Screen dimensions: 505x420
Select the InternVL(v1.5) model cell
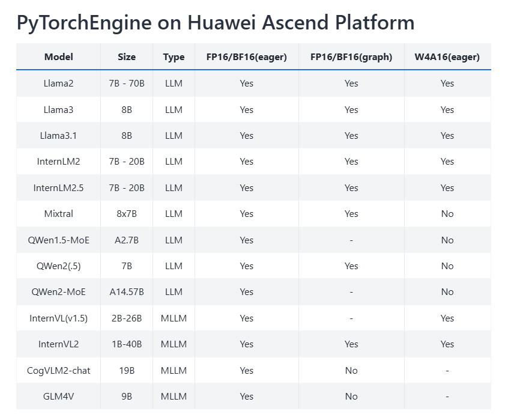pyautogui.click(x=59, y=318)
